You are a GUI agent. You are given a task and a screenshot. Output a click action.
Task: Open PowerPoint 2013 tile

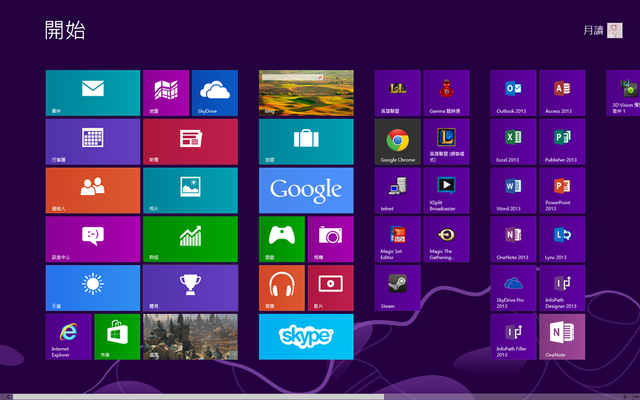[562, 190]
